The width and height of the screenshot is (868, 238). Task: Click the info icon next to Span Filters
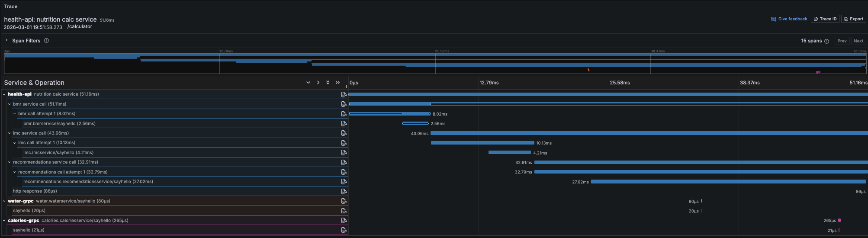[x=46, y=41]
